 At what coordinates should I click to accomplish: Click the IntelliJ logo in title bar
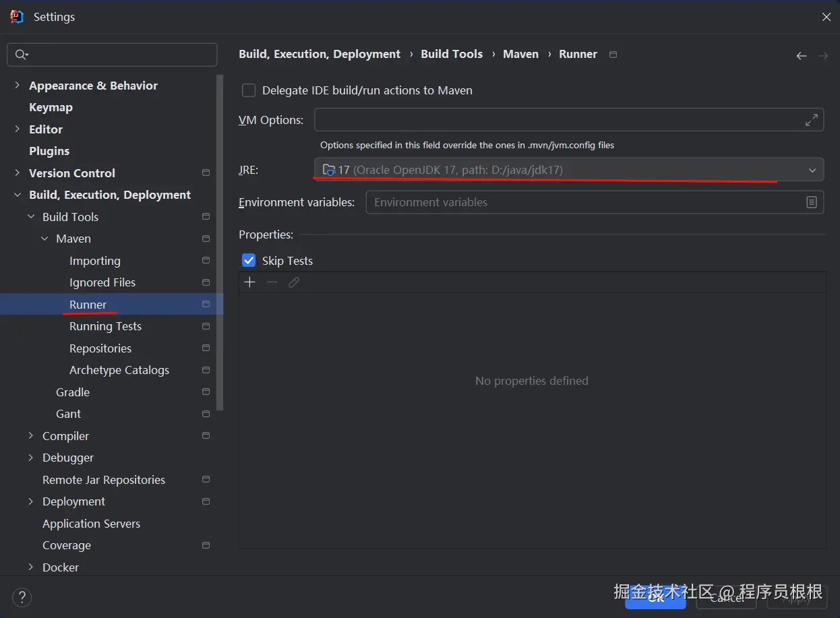[x=17, y=17]
